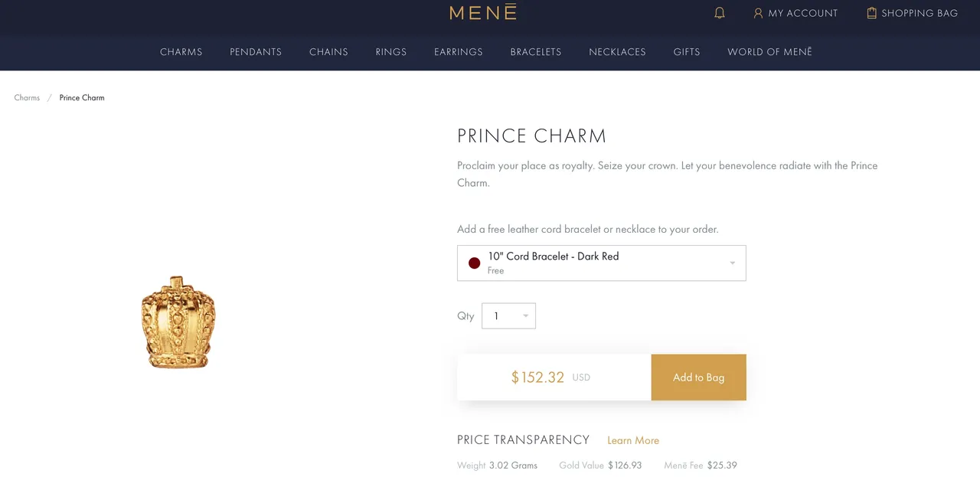Add the Prince Charm to bag
The height and width of the screenshot is (477, 980).
698,377
